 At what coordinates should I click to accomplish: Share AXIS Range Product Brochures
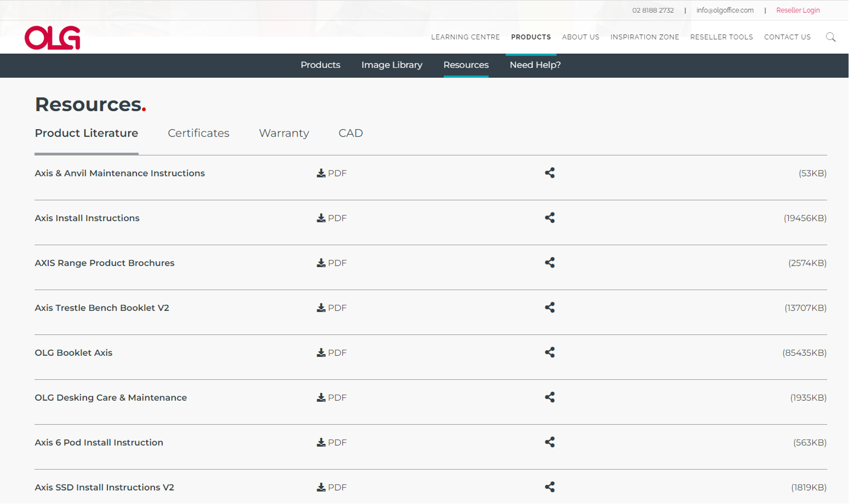point(550,263)
